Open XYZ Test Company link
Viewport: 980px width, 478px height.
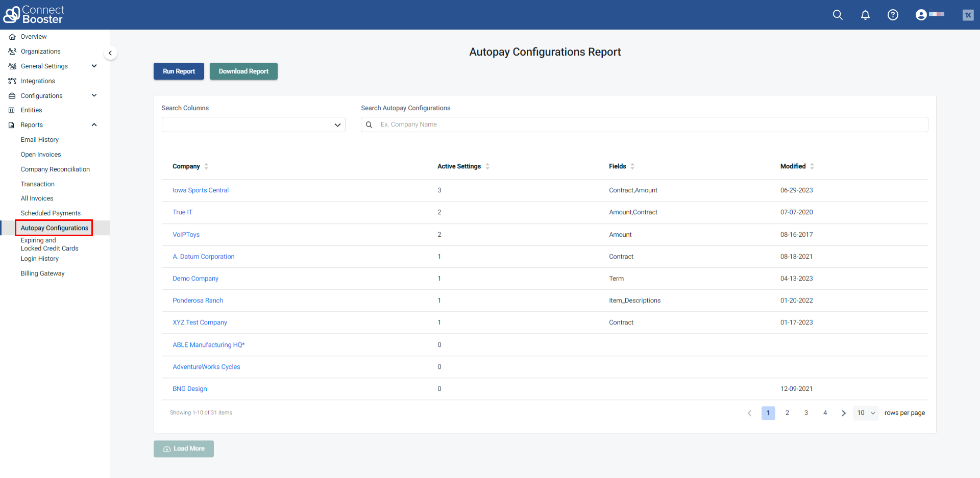tap(200, 322)
